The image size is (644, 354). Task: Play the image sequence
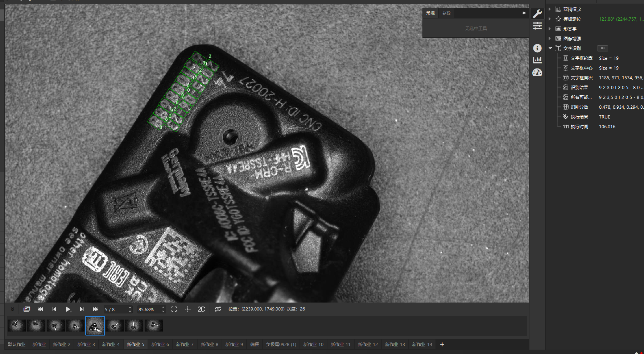pos(68,309)
